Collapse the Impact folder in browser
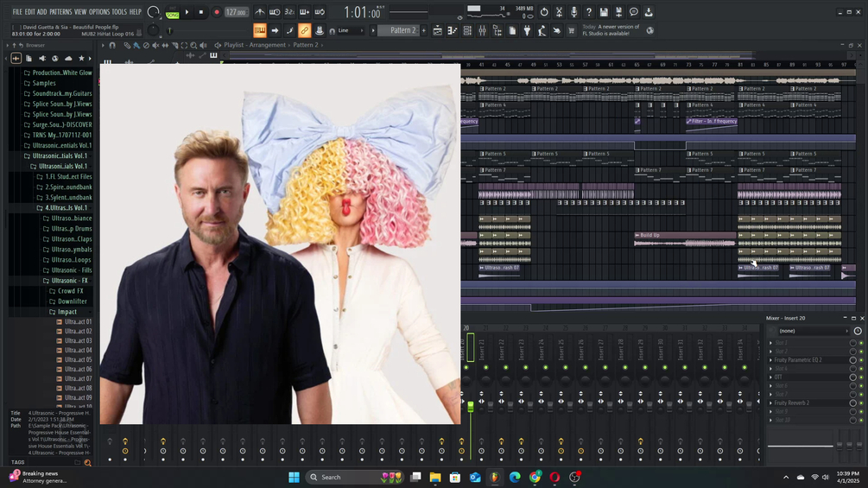868x488 pixels. click(67, 312)
